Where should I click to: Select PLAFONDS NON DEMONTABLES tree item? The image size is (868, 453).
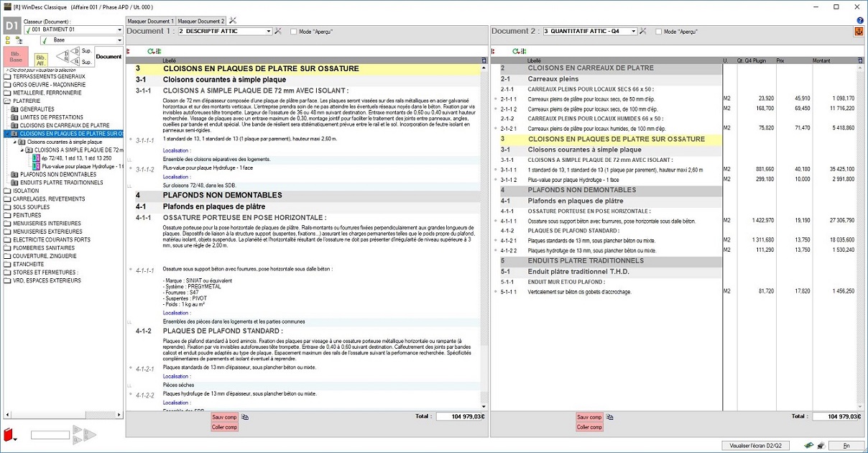tap(54, 175)
